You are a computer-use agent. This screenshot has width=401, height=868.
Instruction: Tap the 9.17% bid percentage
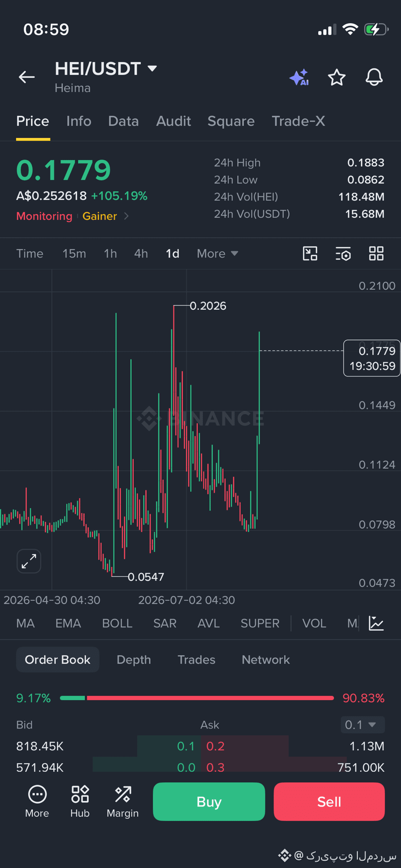(x=33, y=698)
